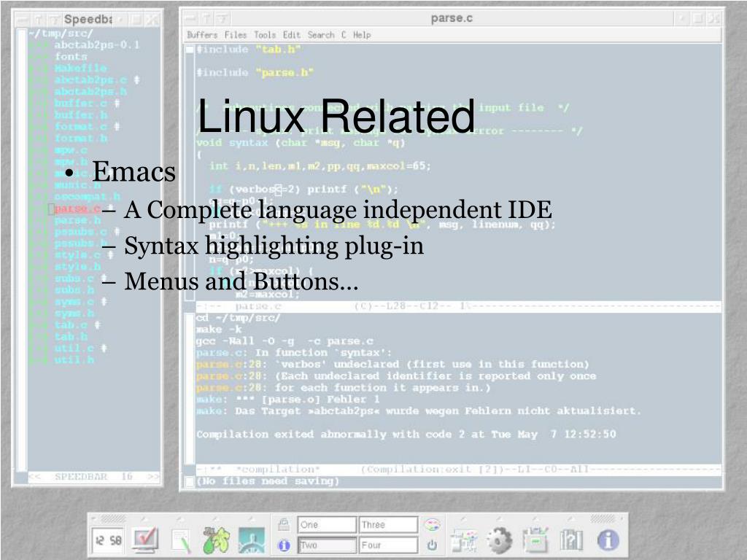
Task: Click #include "parse.h" line in code
Action: (x=255, y=72)
